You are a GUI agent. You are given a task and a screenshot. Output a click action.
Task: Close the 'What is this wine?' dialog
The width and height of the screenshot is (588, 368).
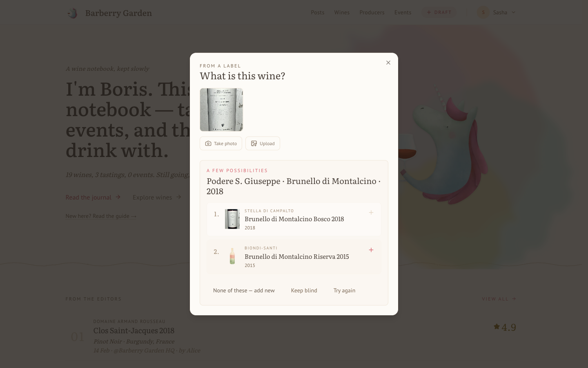tap(388, 63)
